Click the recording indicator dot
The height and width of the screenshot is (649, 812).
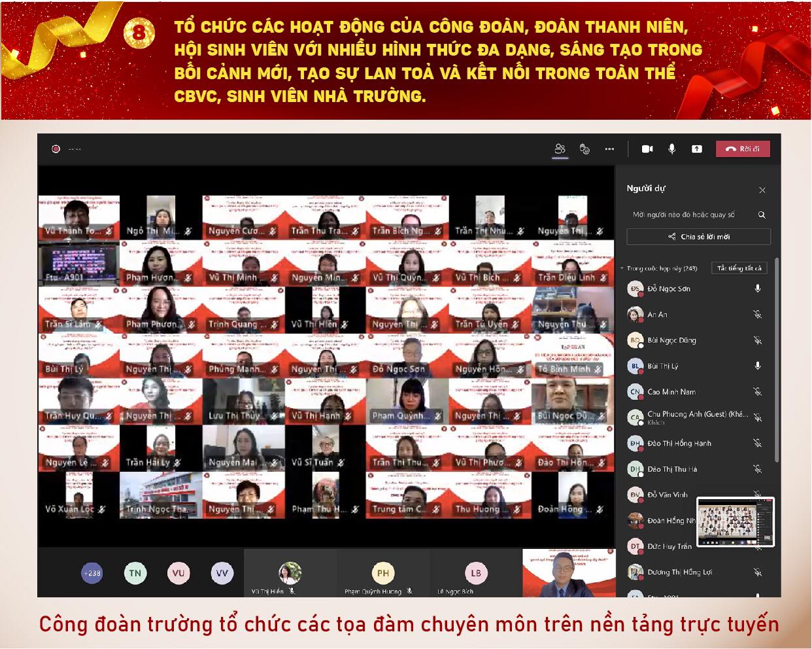56,149
